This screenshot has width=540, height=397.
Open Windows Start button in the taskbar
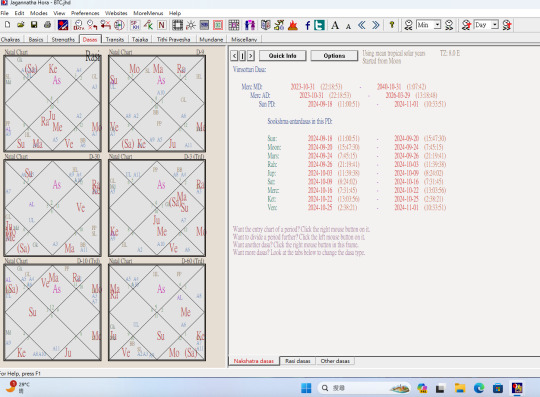306,388
